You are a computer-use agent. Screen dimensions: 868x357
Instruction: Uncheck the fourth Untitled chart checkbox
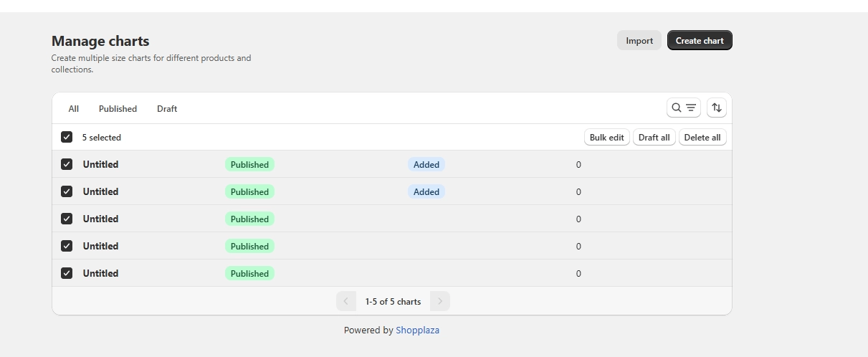67,246
